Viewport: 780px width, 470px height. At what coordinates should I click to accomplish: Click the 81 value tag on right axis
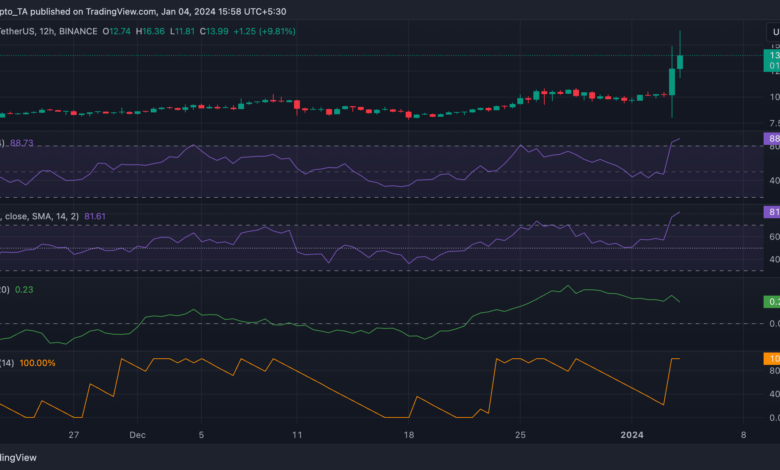(x=773, y=212)
